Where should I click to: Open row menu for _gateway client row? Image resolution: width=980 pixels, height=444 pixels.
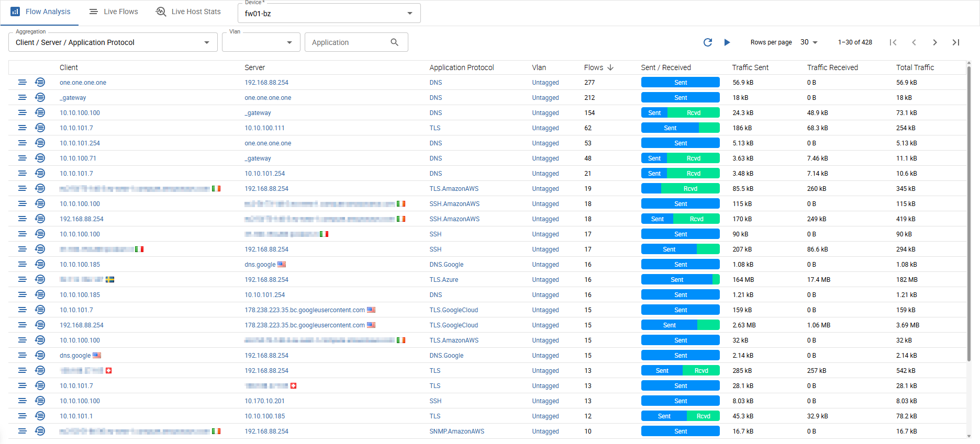22,98
